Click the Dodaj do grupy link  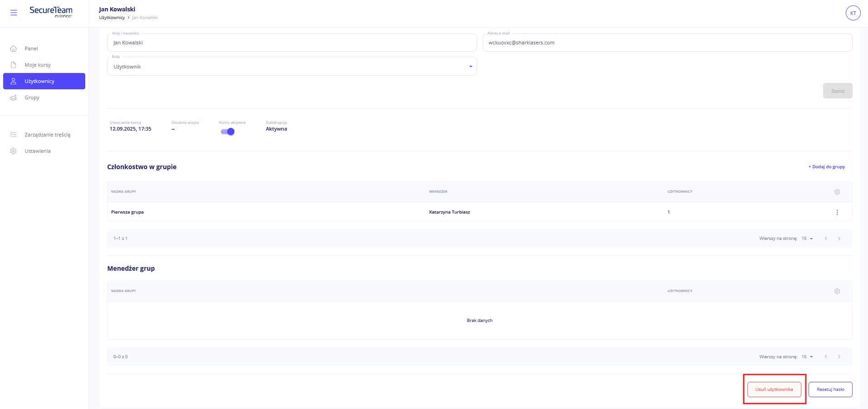(826, 167)
